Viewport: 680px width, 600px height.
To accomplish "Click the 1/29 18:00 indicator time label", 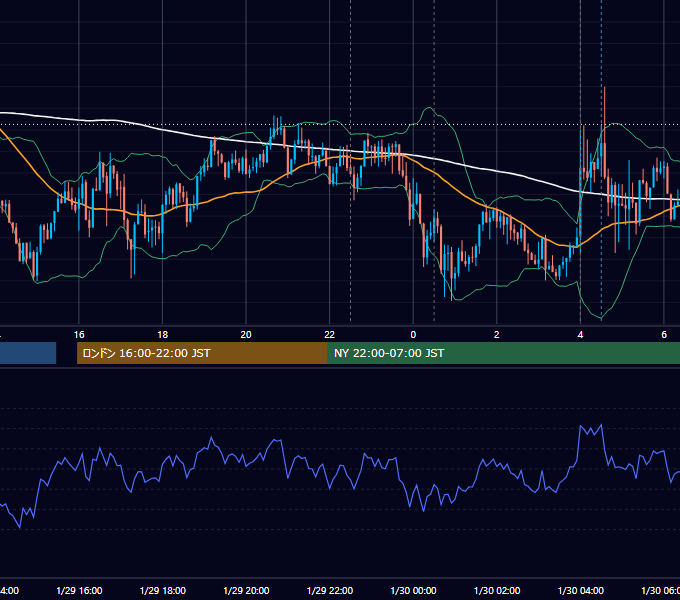I will [x=163, y=590].
